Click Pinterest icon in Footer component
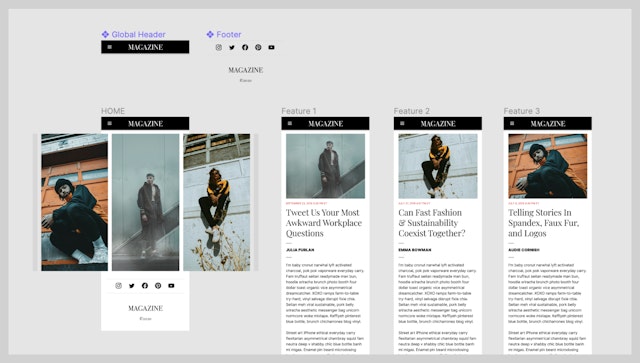Screen dimensions: 640x363 [258, 47]
